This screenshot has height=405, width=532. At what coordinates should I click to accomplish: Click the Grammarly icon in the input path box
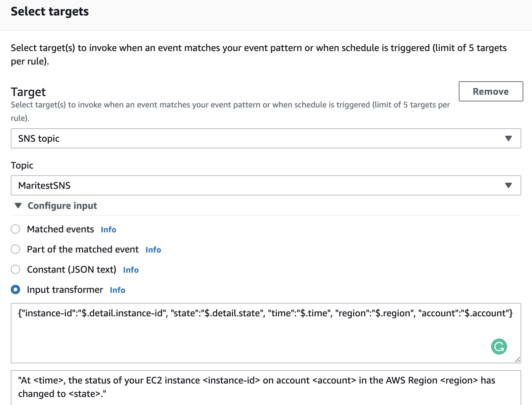(499, 347)
